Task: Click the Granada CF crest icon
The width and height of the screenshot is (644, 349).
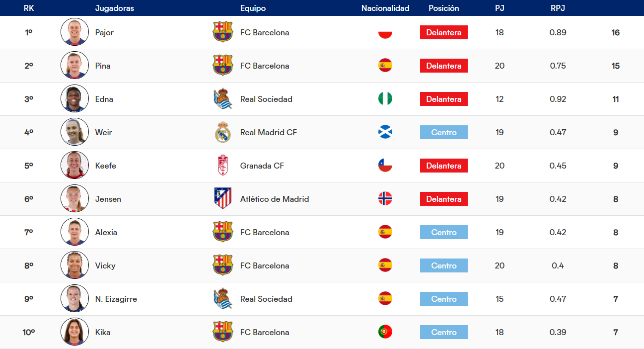Action: [222, 166]
